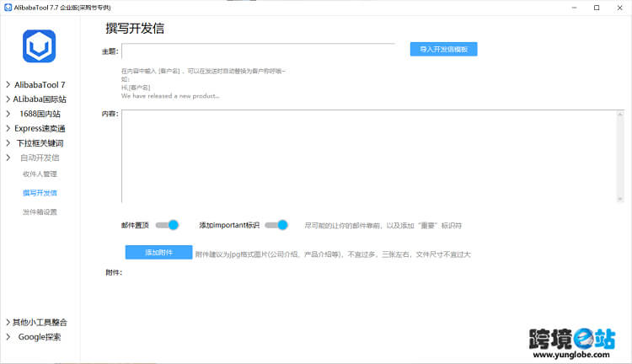Expand the AlibabaTool 7 chevron
Viewport: 632px width, 364px height.
point(8,84)
